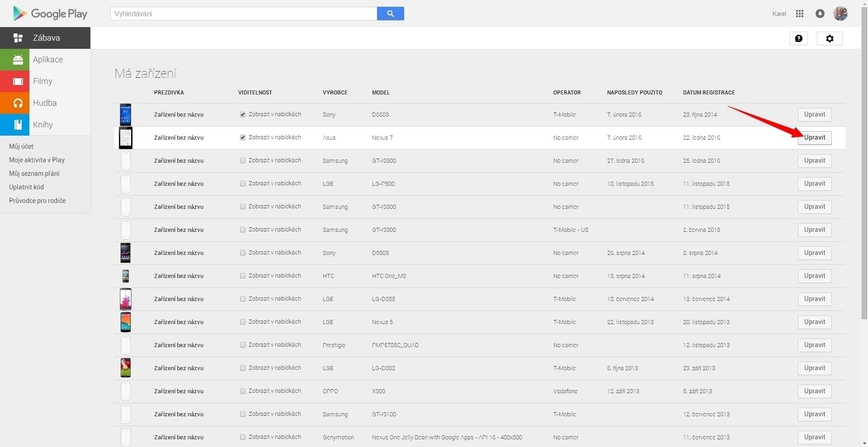Click Upravit for Asus Nexus 7
Image resolution: width=868 pixels, height=447 pixels.
click(x=815, y=138)
